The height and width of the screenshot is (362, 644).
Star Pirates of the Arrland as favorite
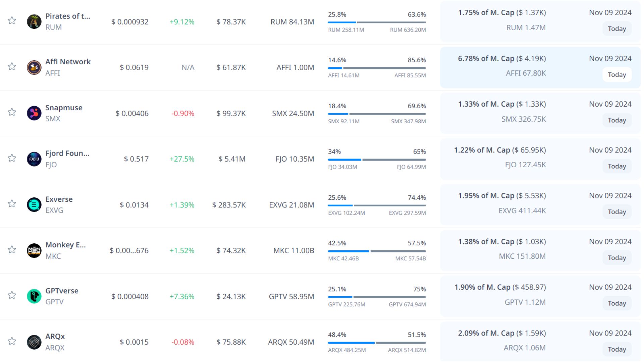[12, 20]
